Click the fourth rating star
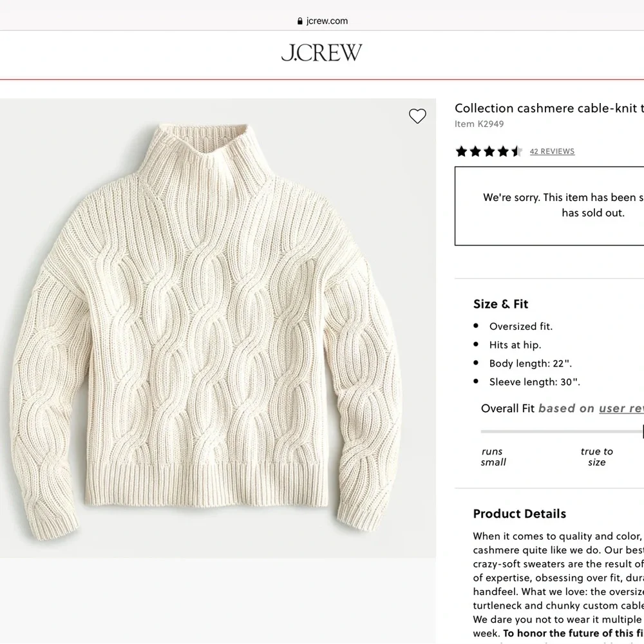 tap(502, 151)
